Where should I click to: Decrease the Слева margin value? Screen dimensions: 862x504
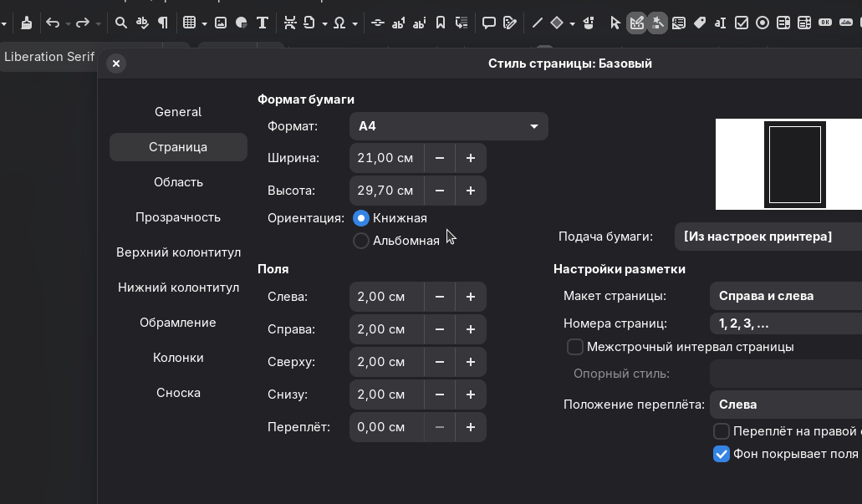440,297
